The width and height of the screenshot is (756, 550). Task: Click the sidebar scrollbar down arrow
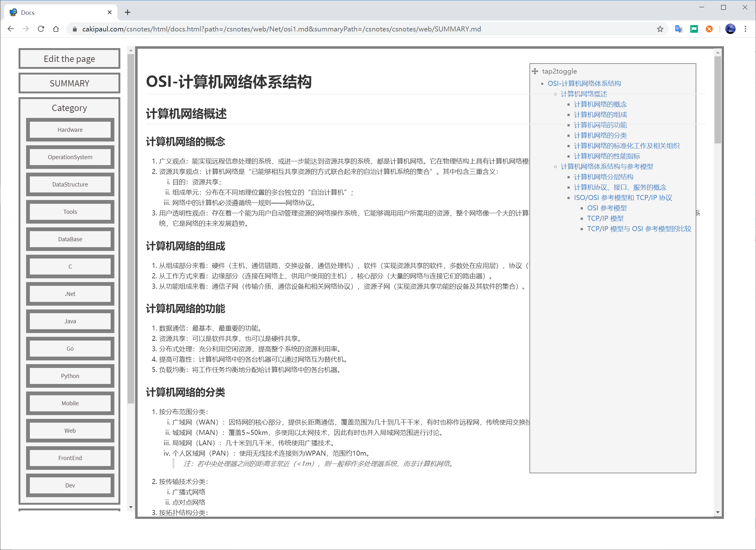tap(131, 507)
